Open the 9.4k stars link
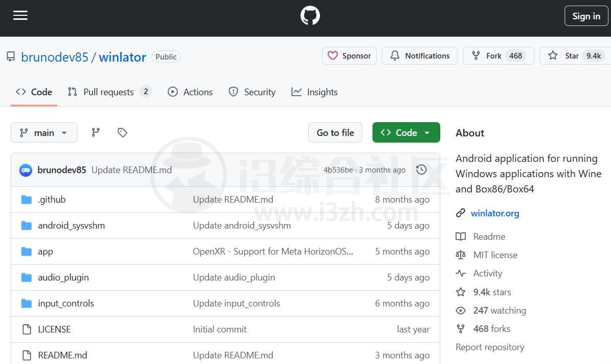Viewport: 611px width, 364px height. tap(492, 292)
